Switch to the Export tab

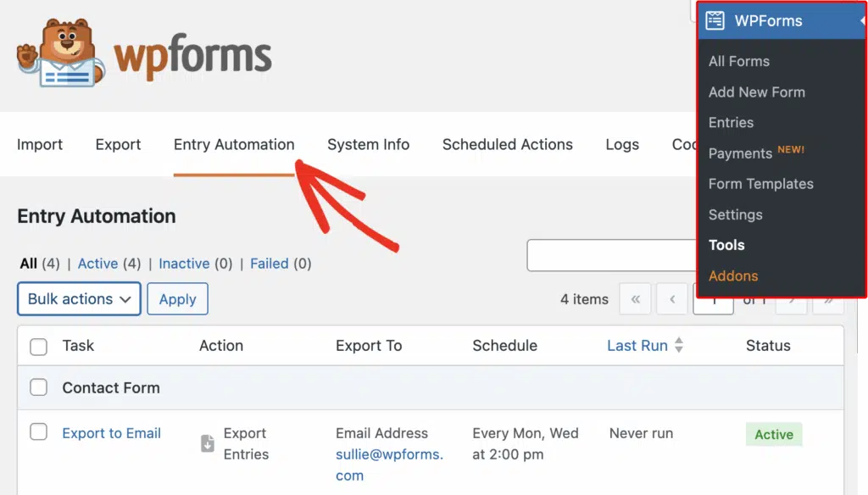[118, 144]
